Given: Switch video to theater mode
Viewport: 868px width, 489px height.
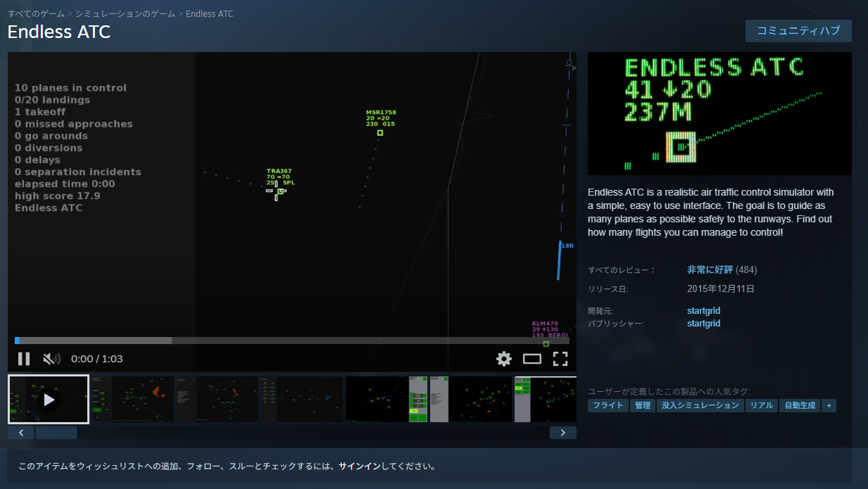Looking at the screenshot, I should pos(532,359).
